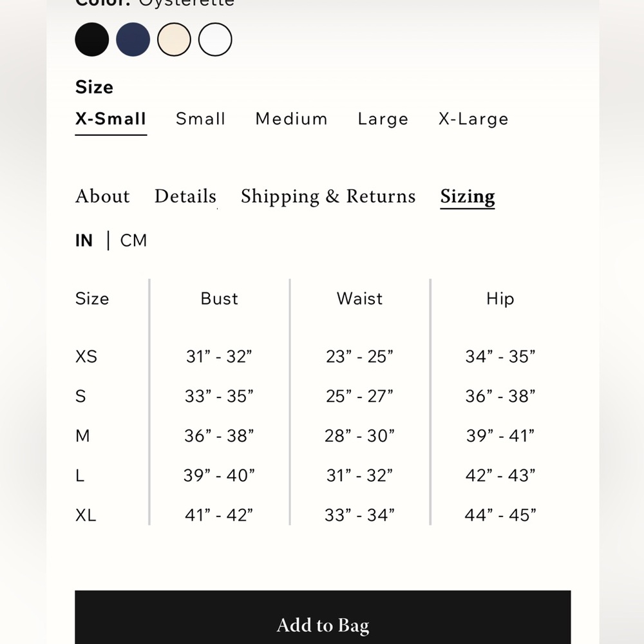
Task: Click the Hip column header
Action: (500, 299)
